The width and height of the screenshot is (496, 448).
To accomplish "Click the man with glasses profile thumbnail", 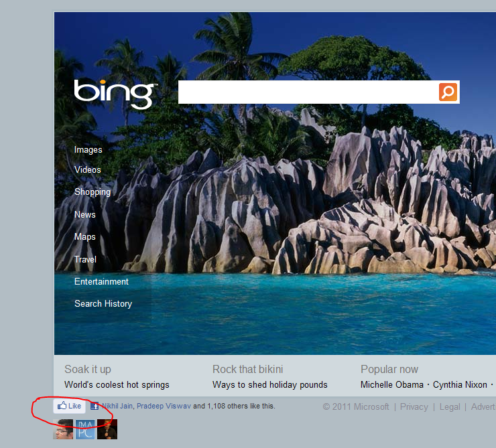I will pos(63,429).
